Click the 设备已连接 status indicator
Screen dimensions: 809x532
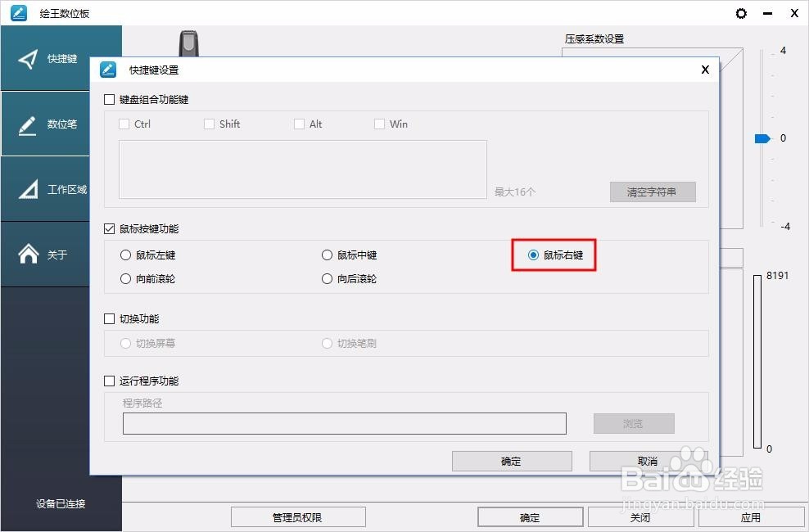tap(60, 504)
